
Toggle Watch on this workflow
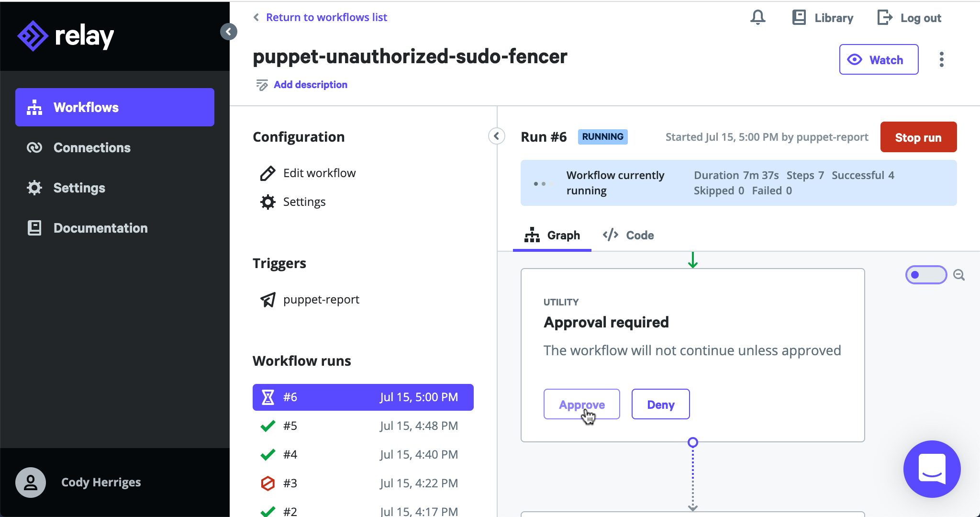[x=879, y=59]
